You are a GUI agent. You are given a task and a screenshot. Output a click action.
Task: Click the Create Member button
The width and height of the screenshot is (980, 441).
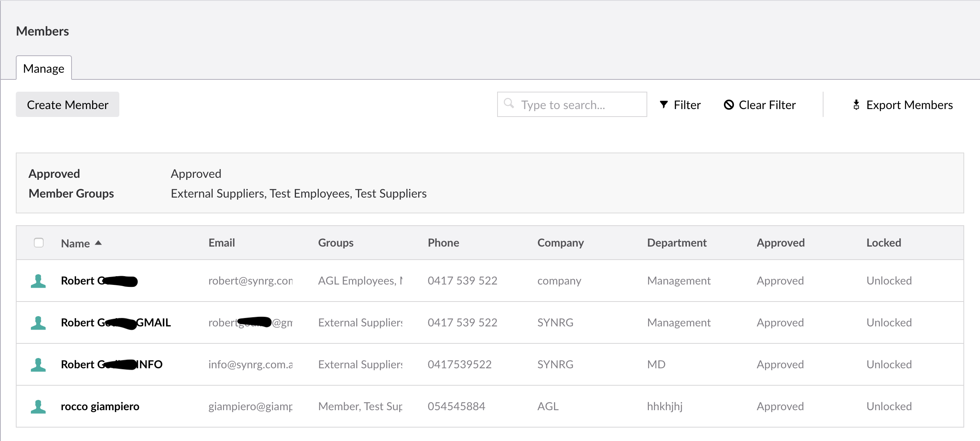click(68, 104)
